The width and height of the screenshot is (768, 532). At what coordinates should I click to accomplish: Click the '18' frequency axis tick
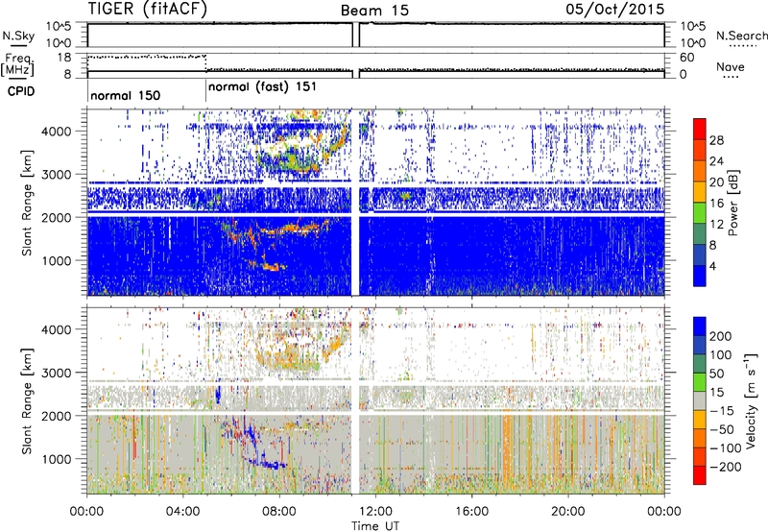pyautogui.click(x=64, y=58)
